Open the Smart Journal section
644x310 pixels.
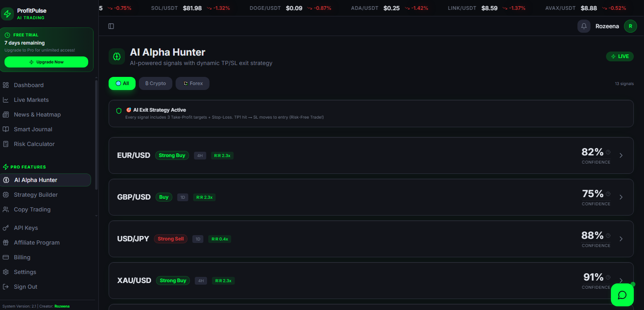pyautogui.click(x=46, y=129)
